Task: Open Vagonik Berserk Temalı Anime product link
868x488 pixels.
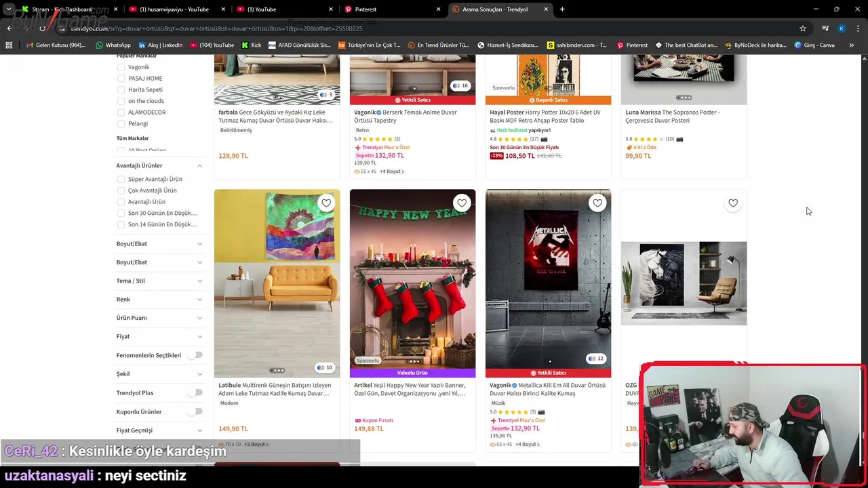Action: point(406,116)
